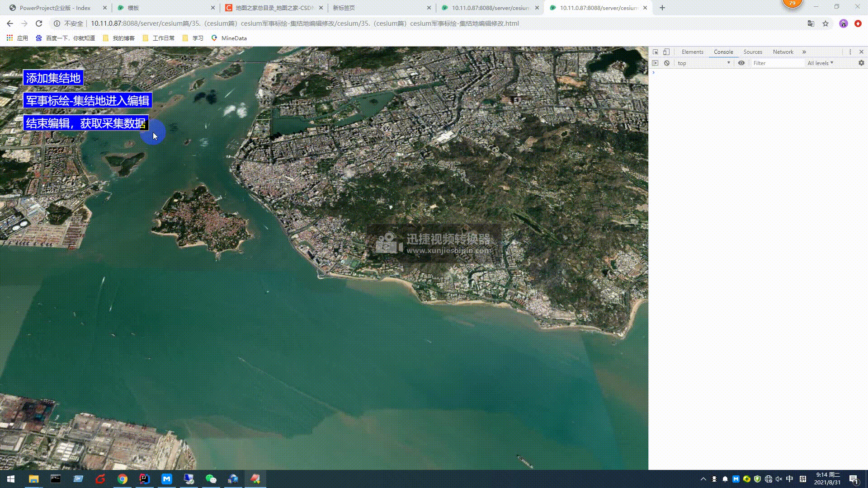
Task: Switch to the Elements tab
Action: click(x=692, y=52)
